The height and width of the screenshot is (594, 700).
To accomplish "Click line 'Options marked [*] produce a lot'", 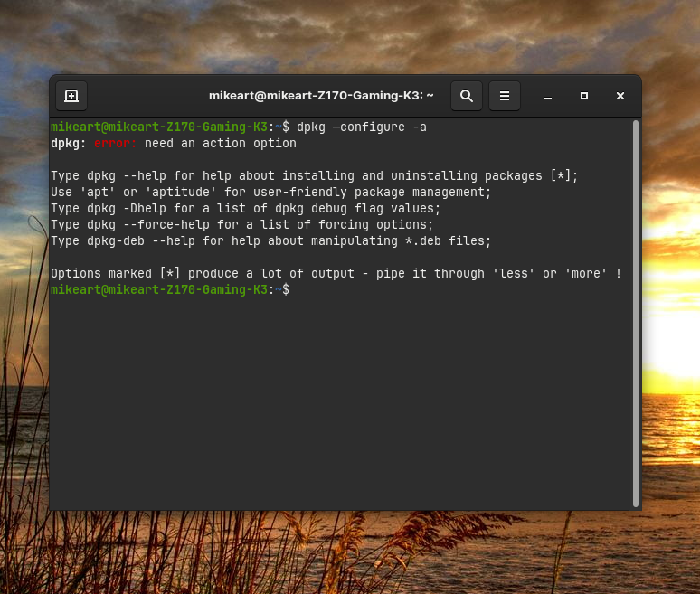I will 336,274.
